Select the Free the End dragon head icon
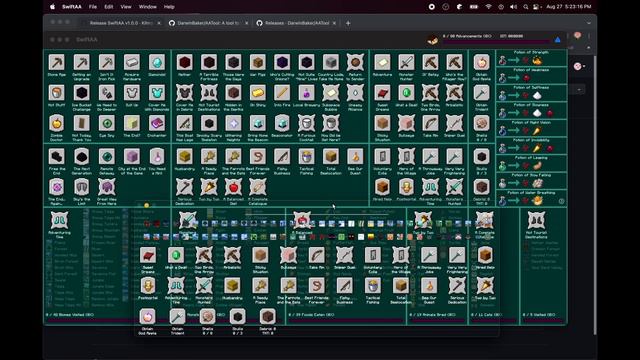 pyautogui.click(x=57, y=156)
